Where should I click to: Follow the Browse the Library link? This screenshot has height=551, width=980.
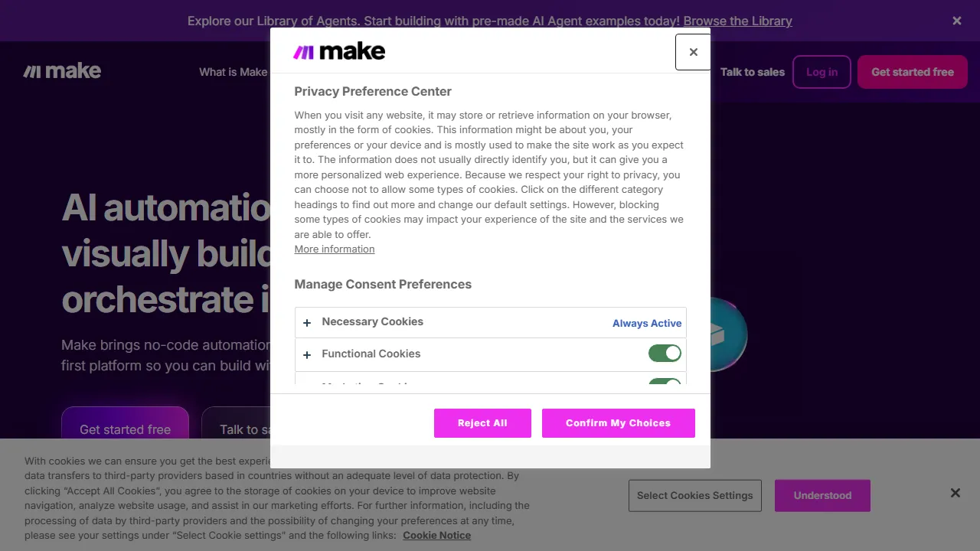(737, 21)
